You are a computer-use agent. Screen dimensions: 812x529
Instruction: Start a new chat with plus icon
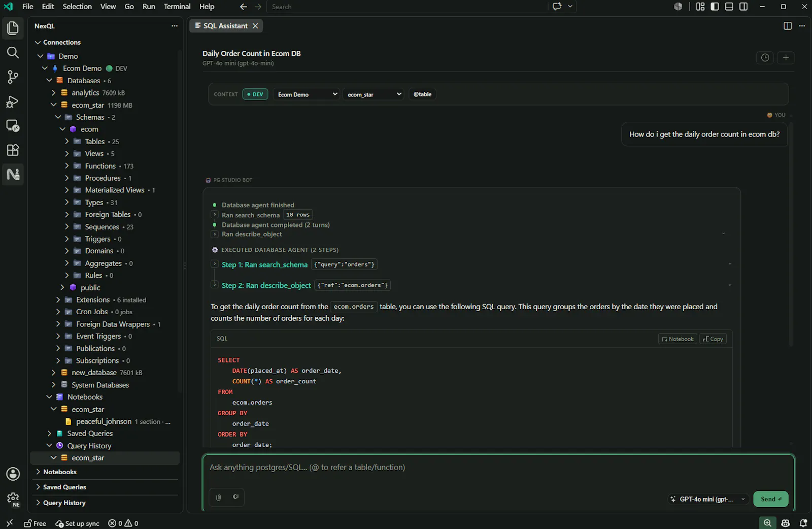786,57
